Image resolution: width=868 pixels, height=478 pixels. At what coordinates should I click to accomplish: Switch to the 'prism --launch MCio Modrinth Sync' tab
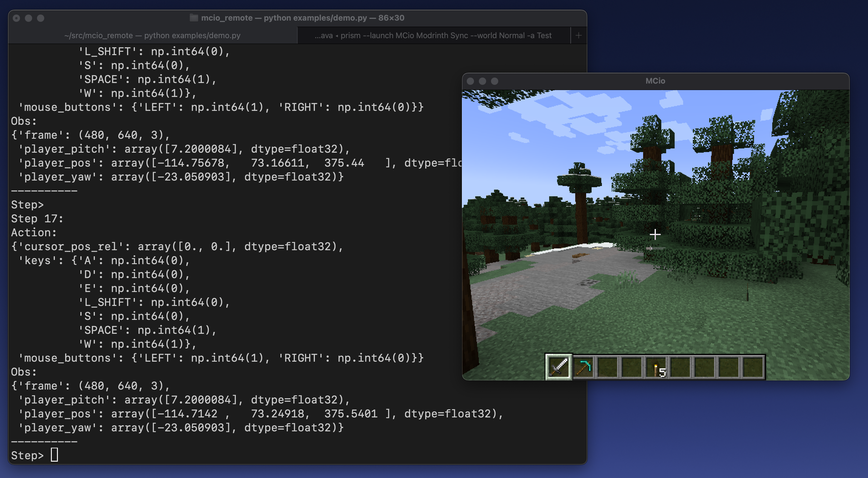pyautogui.click(x=433, y=35)
